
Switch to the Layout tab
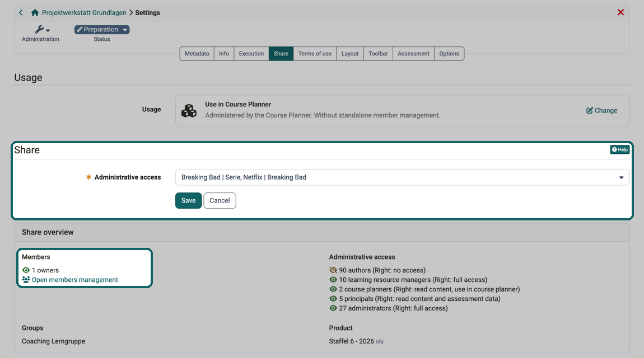pyautogui.click(x=350, y=54)
